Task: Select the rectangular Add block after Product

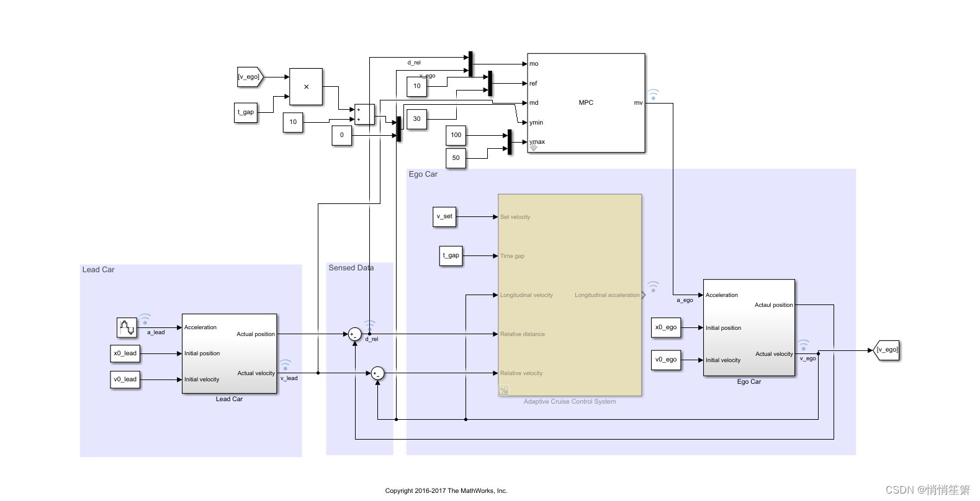Action: [364, 114]
